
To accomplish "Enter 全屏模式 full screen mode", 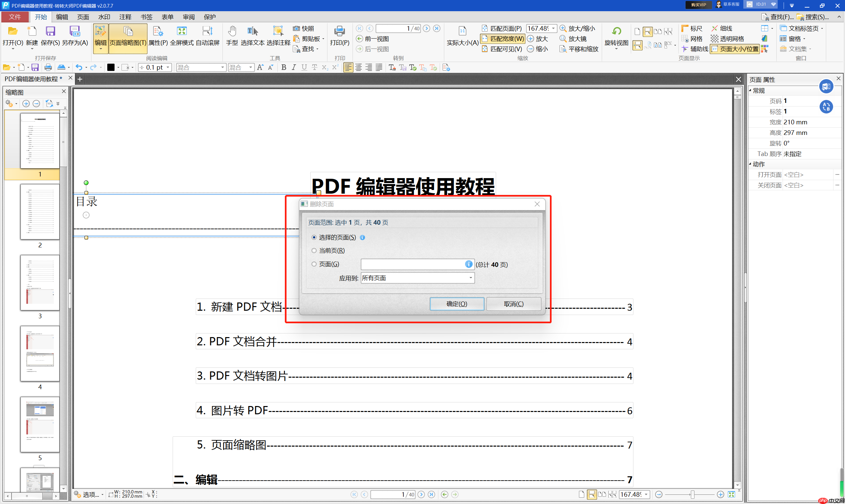I will [x=182, y=35].
